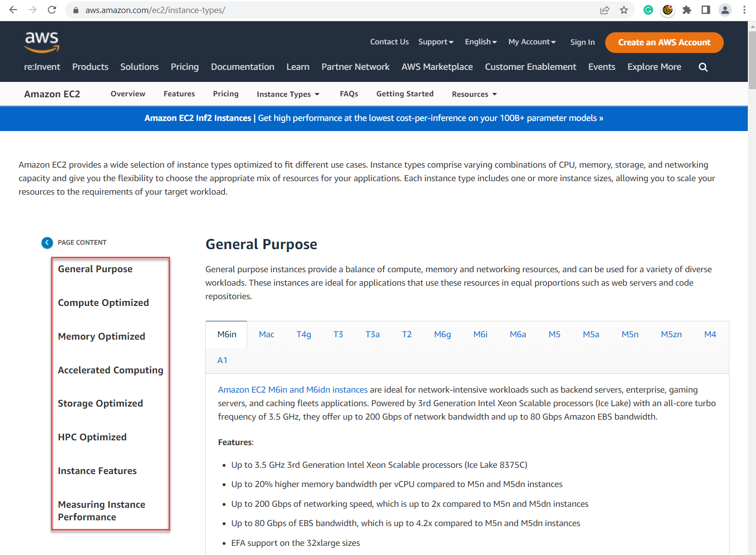756x555 pixels.
Task: Open Explore More menu
Action: tap(654, 67)
